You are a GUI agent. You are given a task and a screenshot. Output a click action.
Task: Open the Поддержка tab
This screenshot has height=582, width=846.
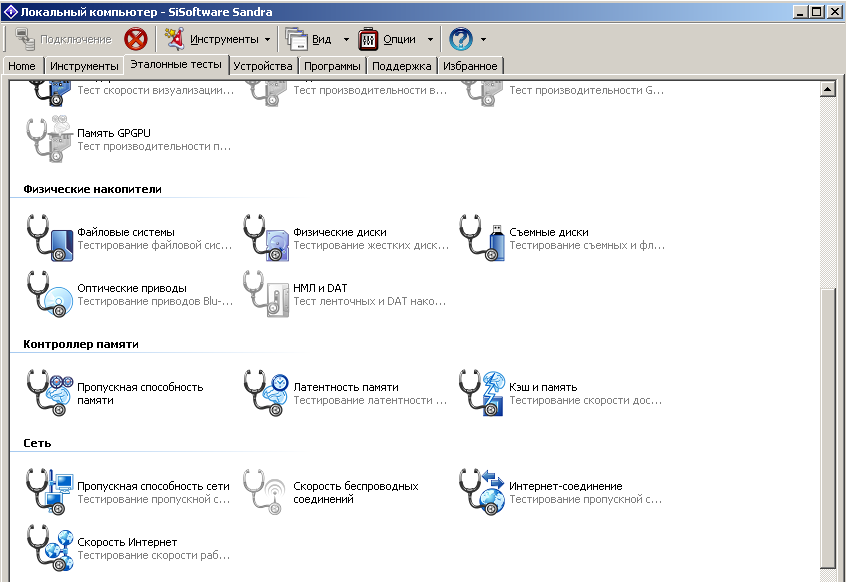(x=402, y=66)
